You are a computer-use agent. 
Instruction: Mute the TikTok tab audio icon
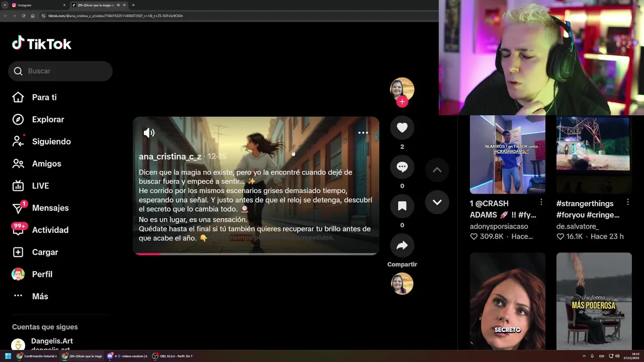tap(118, 5)
